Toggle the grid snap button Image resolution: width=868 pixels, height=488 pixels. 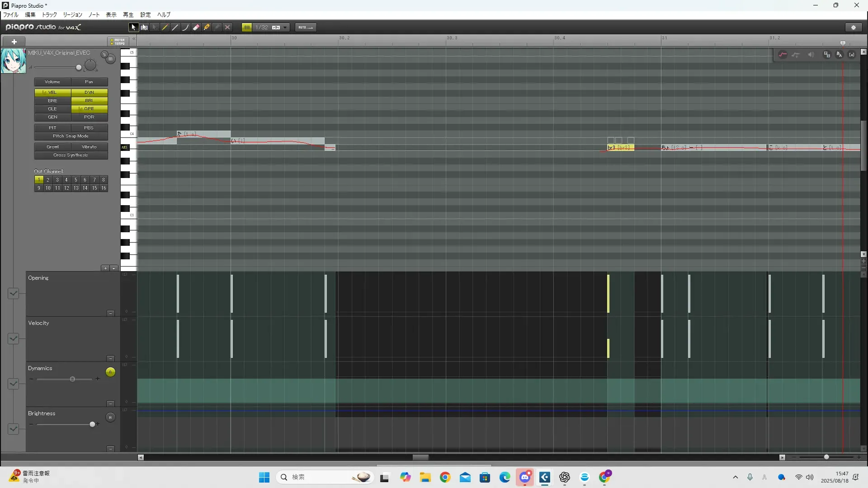coord(247,28)
